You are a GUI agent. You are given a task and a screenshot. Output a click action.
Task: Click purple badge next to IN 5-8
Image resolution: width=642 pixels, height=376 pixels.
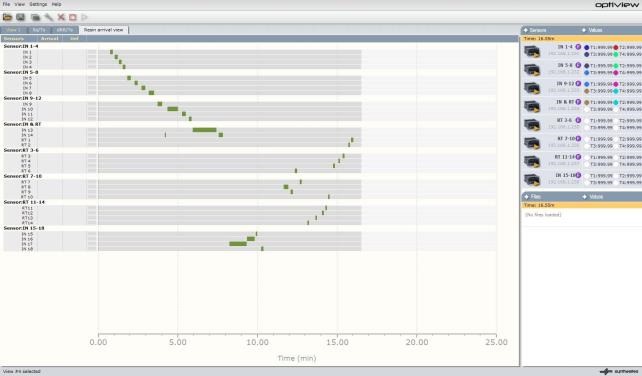click(578, 65)
